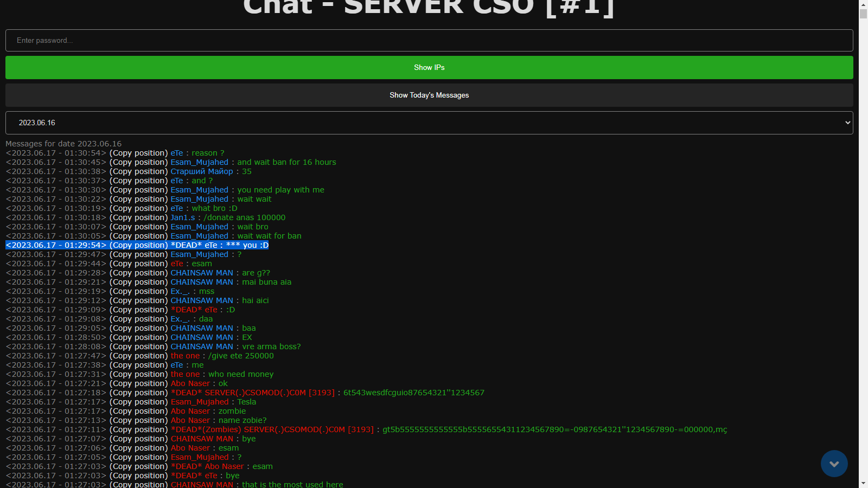868x488 pixels.
Task: Copy position of "/donate anas 100000" message
Action: 138,218
